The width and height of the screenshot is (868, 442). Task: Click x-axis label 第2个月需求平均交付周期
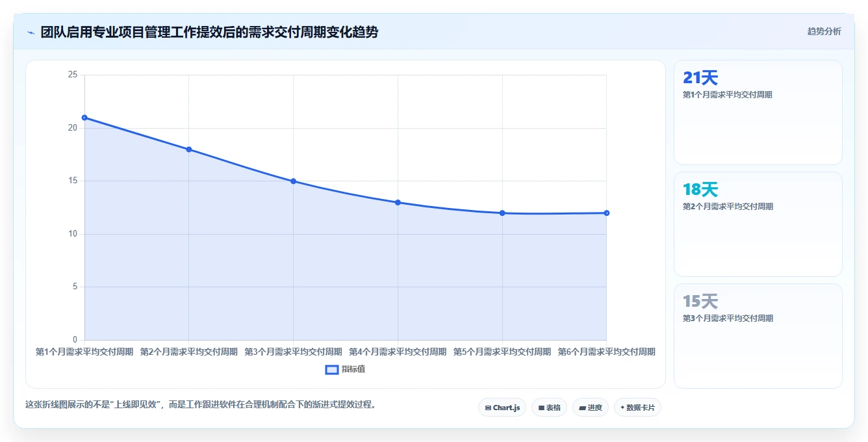(189, 352)
